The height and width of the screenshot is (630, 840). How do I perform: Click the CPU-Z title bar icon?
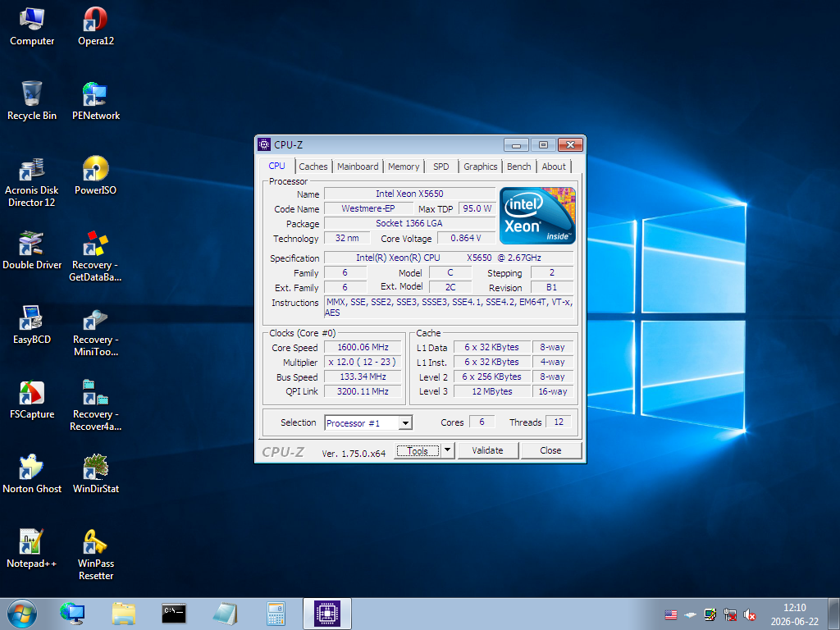(x=264, y=144)
